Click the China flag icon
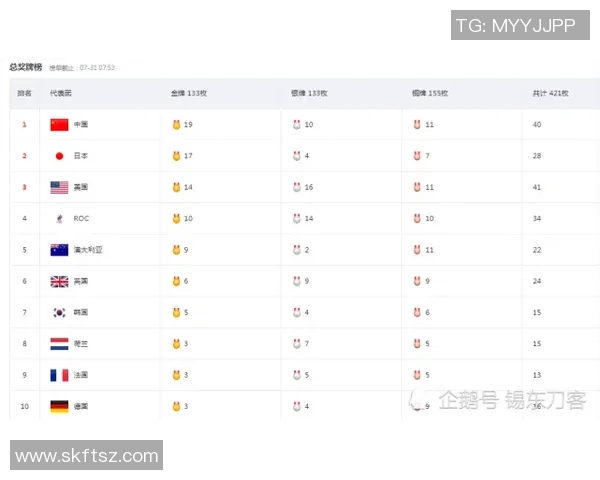The height and width of the screenshot is (480, 600). [x=59, y=124]
